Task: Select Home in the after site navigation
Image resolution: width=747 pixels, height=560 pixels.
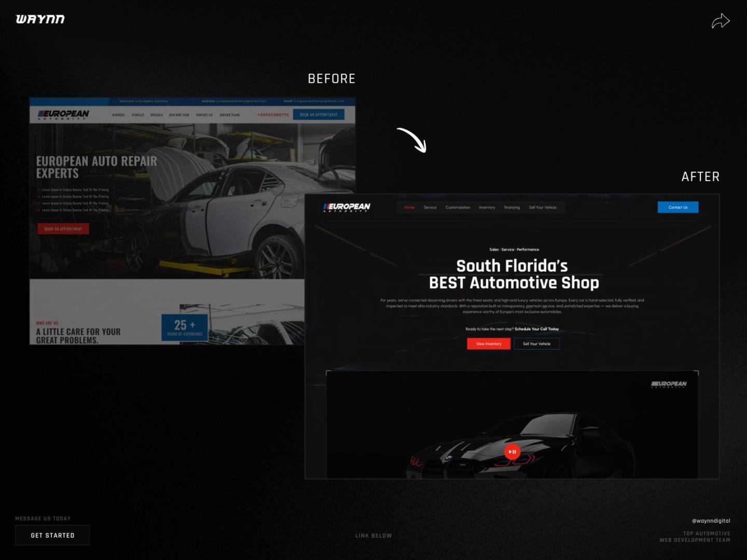Action: click(x=409, y=207)
